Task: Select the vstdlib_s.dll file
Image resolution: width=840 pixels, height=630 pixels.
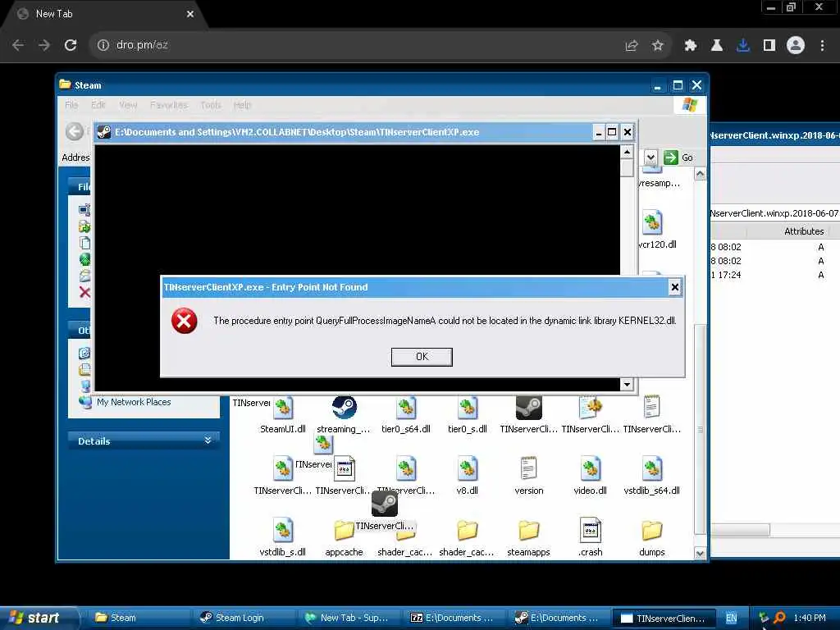Action: [x=283, y=537]
